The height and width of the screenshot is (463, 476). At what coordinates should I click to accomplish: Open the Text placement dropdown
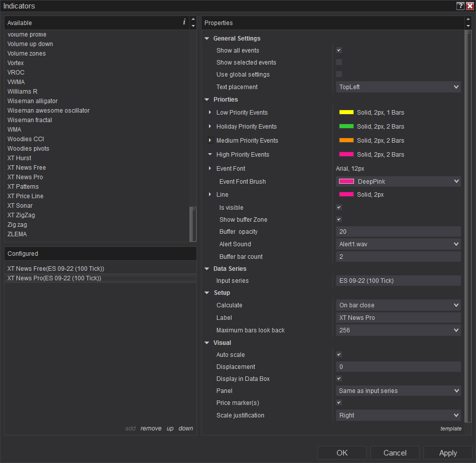(398, 87)
